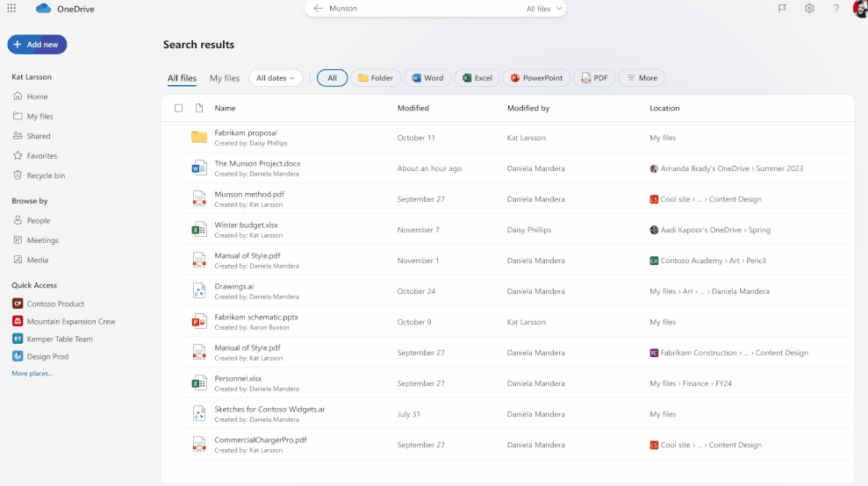Toggle the select all files checkbox

178,108
